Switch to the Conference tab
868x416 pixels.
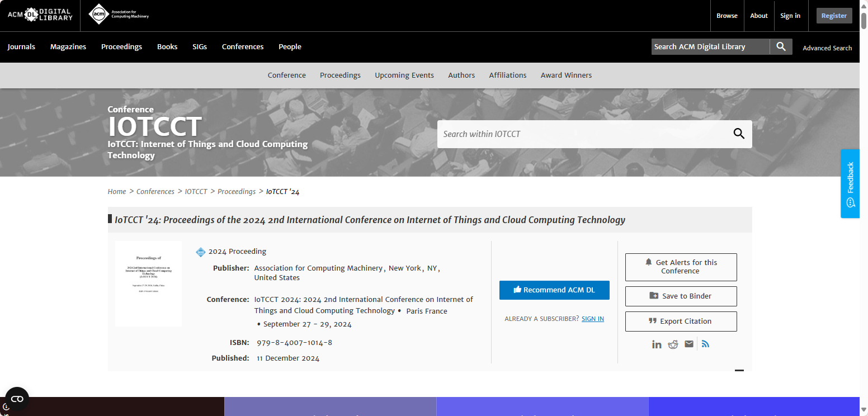click(287, 75)
